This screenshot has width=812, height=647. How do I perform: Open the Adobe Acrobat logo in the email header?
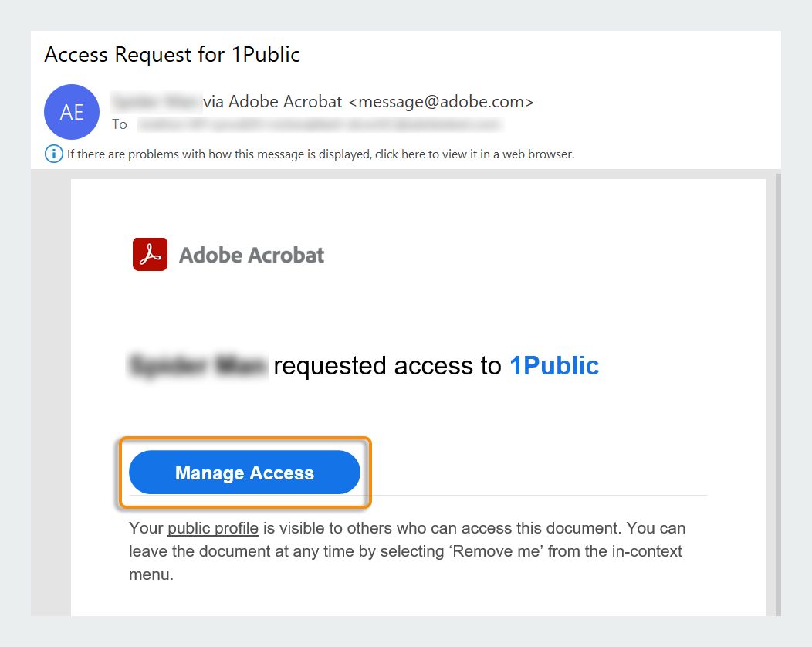coord(148,253)
